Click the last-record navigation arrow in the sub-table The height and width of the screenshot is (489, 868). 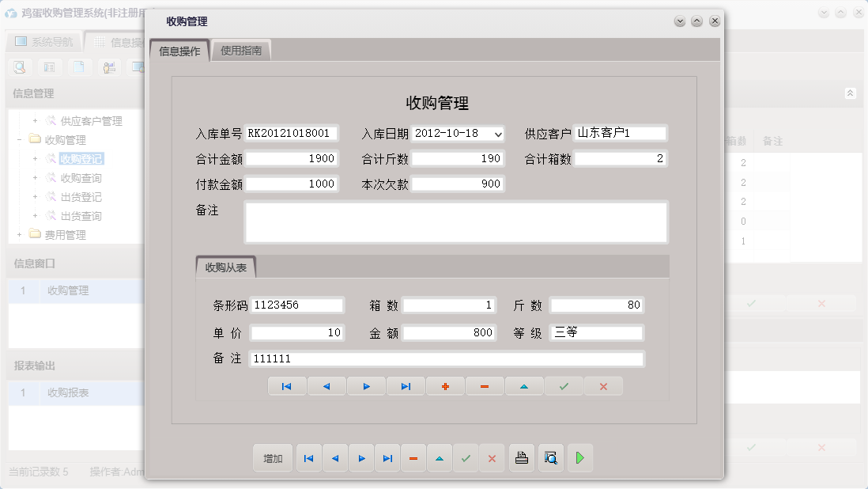coord(406,386)
